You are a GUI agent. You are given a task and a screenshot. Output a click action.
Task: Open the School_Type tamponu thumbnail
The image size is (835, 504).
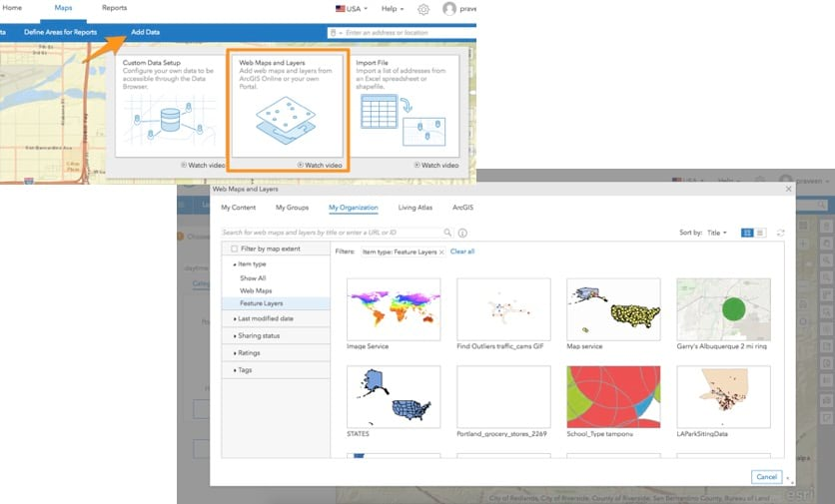tap(613, 396)
